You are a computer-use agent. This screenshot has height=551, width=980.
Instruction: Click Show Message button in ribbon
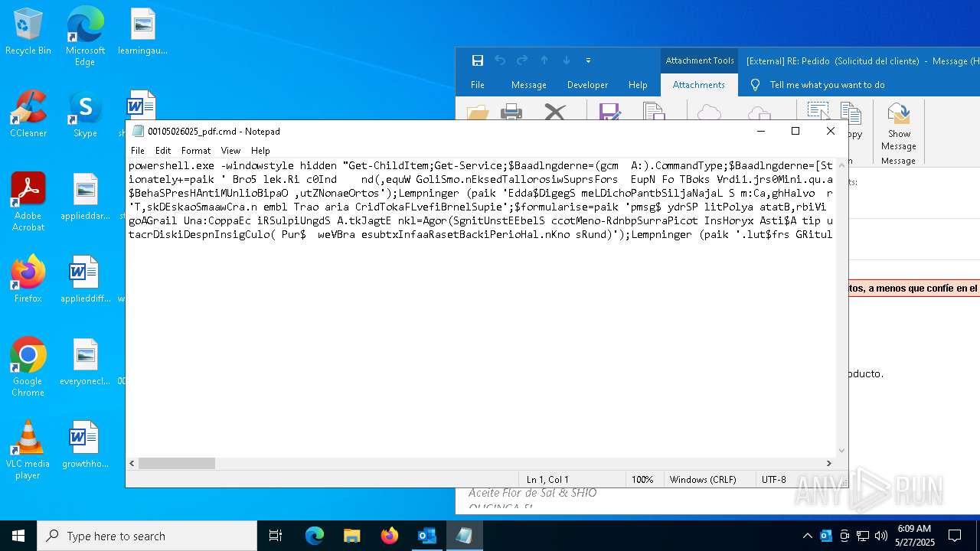pyautogui.click(x=899, y=126)
